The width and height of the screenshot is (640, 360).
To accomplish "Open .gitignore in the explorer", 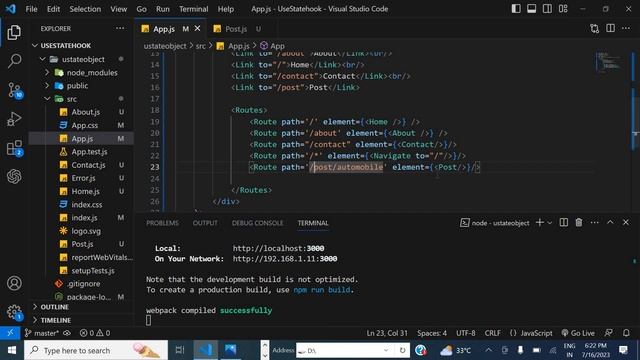I will (84, 284).
